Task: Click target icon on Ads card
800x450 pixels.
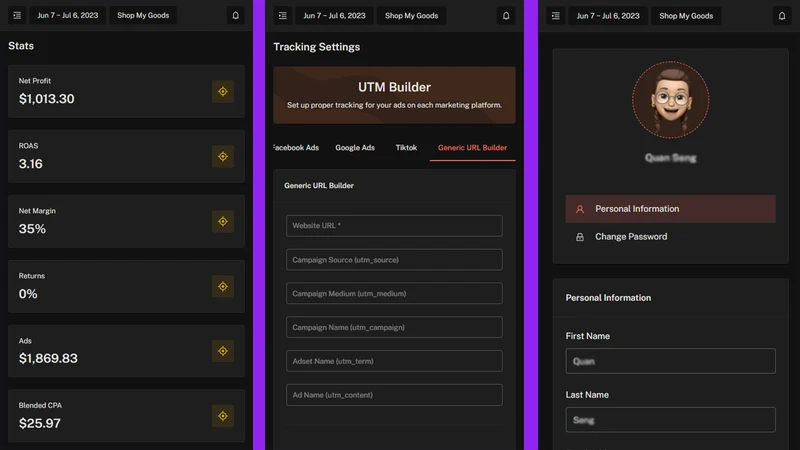Action: (223, 351)
